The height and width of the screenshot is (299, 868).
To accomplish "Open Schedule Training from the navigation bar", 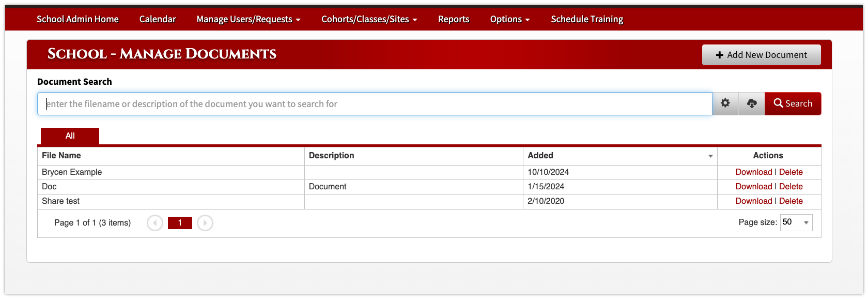I will tap(587, 19).
